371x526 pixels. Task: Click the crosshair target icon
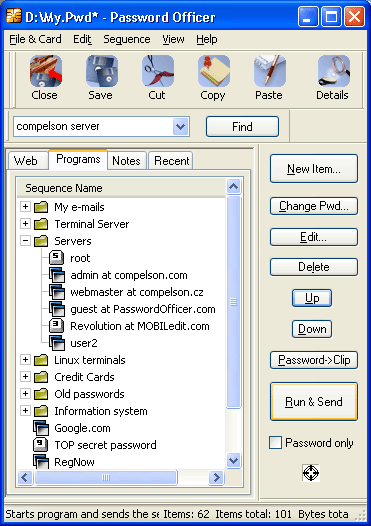click(311, 473)
